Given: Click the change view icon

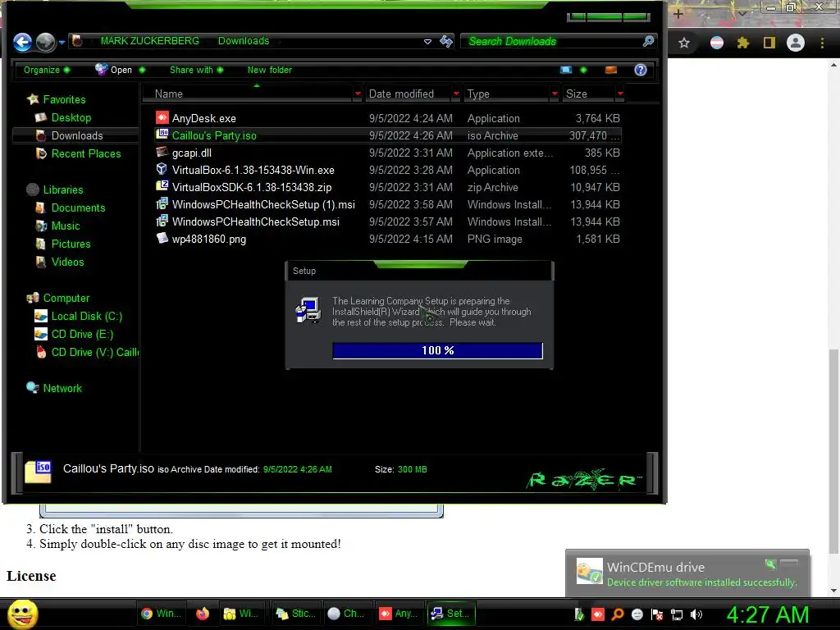Looking at the screenshot, I should tap(566, 70).
